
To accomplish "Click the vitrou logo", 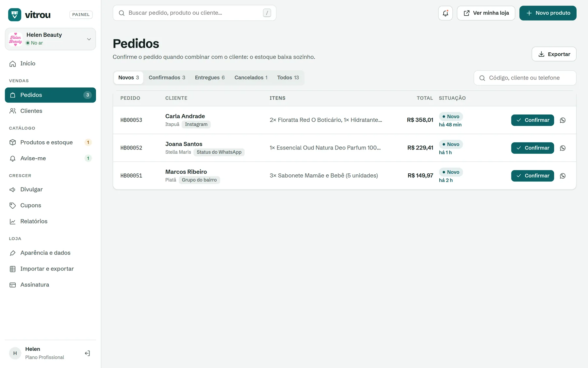I will pos(29,15).
